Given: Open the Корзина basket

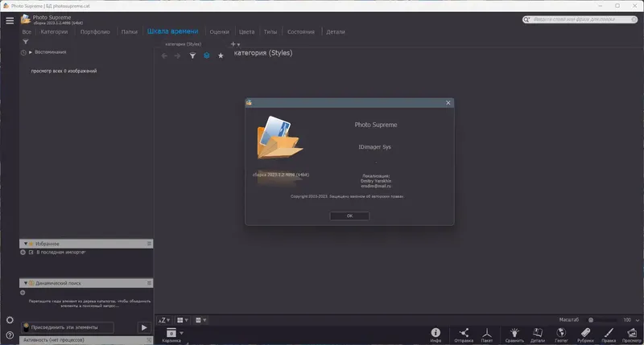Looking at the screenshot, I should point(171,335).
